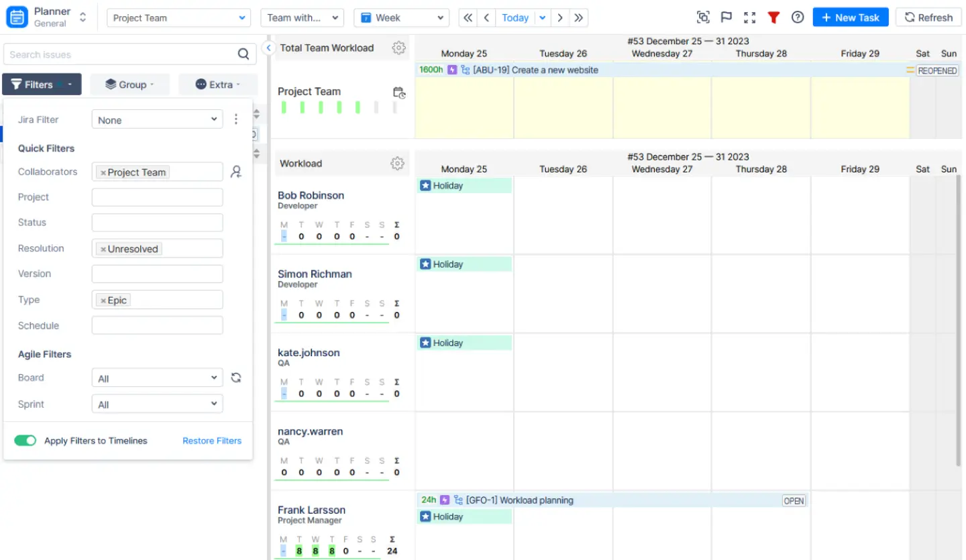Open the Extra menu
This screenshot has width=966, height=560.
(218, 85)
